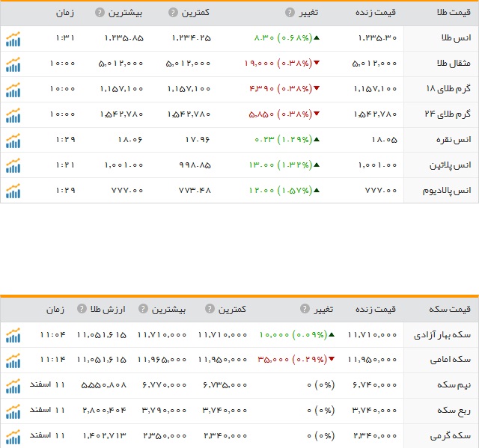Open chart icon for گرم طلای ۲۴ row
Image resolution: width=479 pixels, height=448 pixels.
pos(13,115)
